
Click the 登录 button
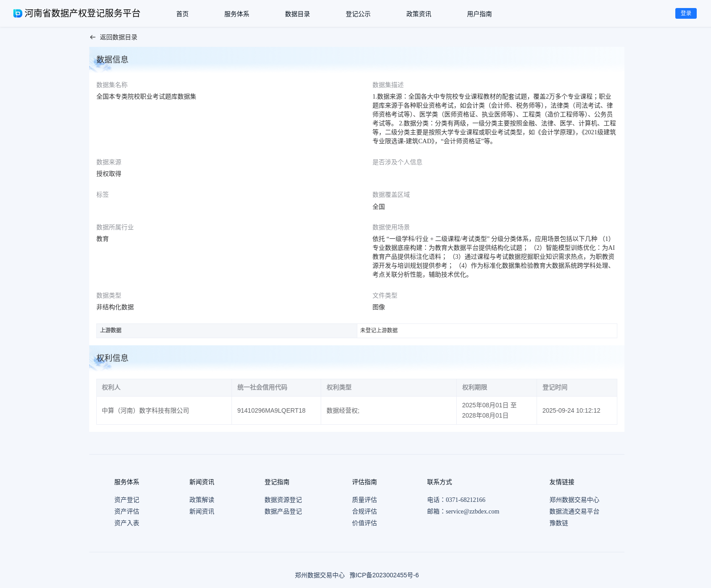[686, 13]
